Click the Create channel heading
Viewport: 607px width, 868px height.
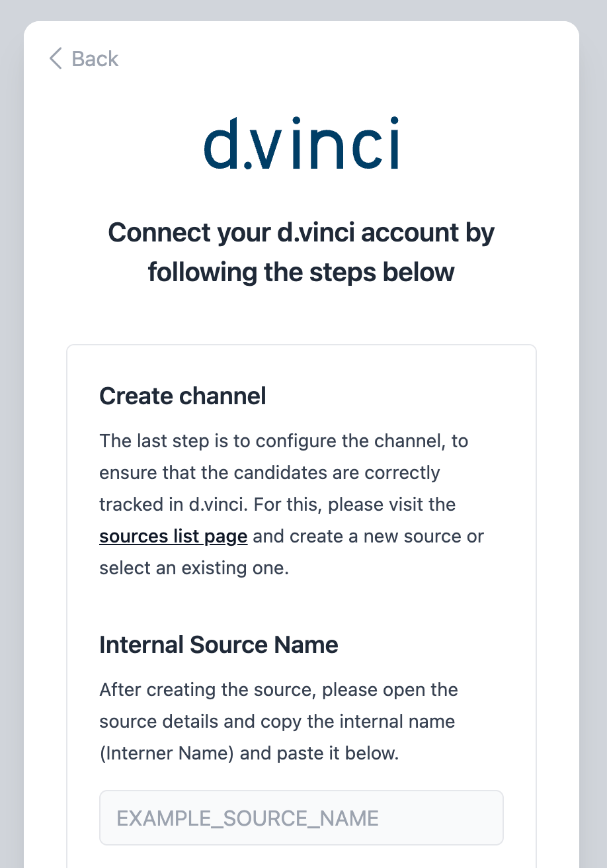click(x=182, y=396)
